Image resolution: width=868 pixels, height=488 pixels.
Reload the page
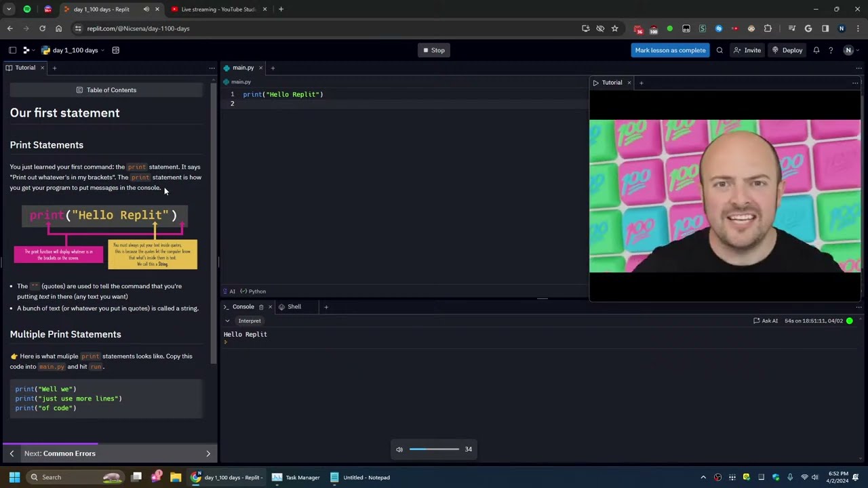pyautogui.click(x=42, y=28)
